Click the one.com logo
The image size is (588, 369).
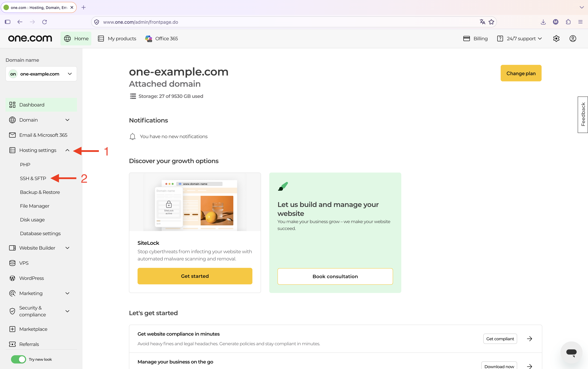click(30, 38)
